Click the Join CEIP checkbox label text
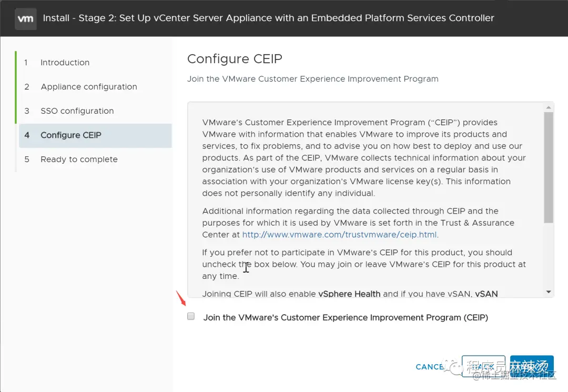Image resolution: width=568 pixels, height=392 pixels. point(346,317)
